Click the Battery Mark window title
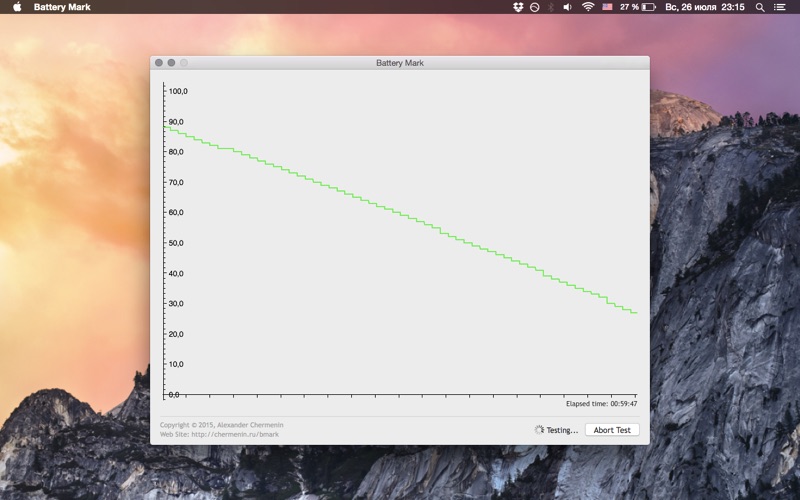This screenshot has height=500, width=800. (400, 63)
